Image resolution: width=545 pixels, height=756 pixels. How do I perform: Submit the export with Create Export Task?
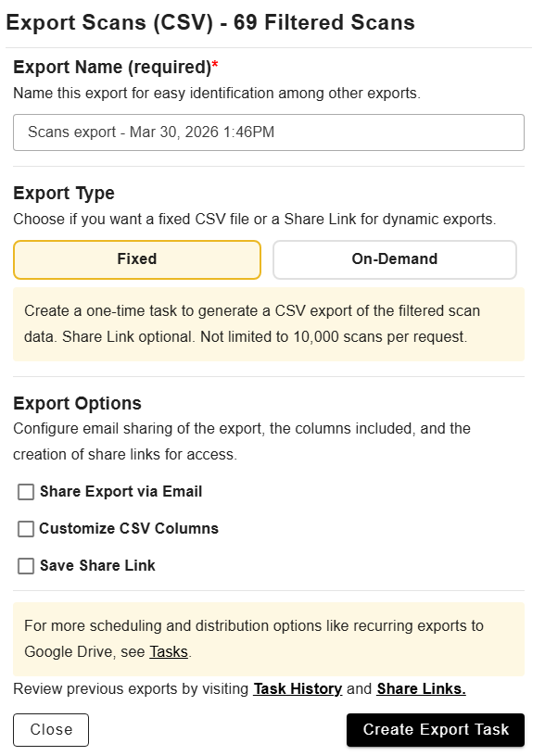coord(436,729)
